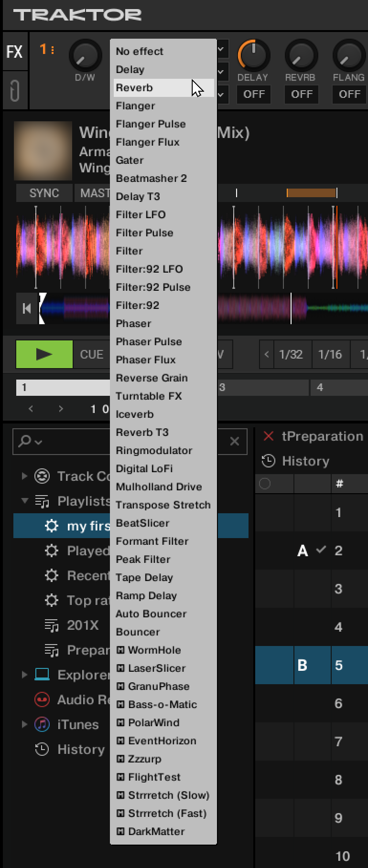
Task: Click the red X next to tPreparation
Action: pyautogui.click(x=269, y=436)
